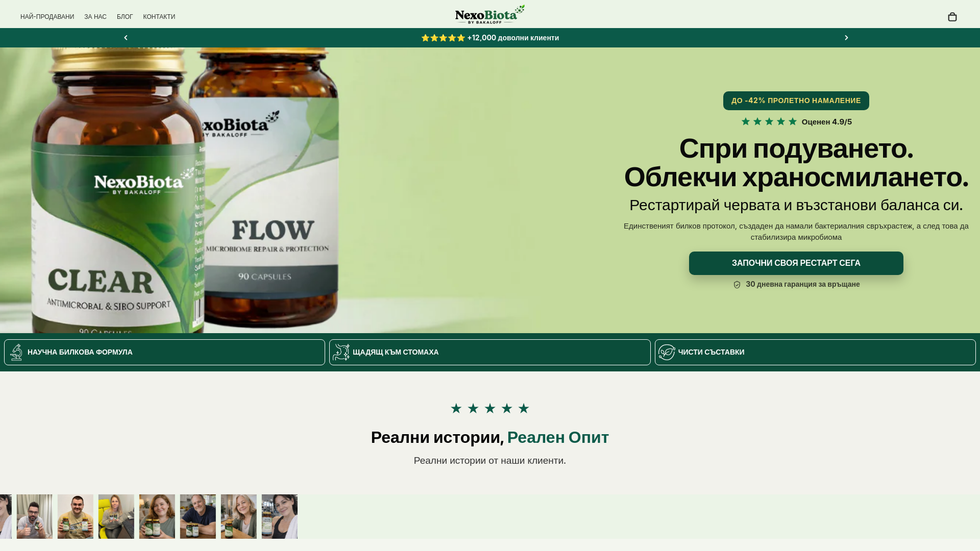Click the rating stars beside Оценен 4.9/5
The width and height of the screenshot is (980, 551).
[769, 121]
